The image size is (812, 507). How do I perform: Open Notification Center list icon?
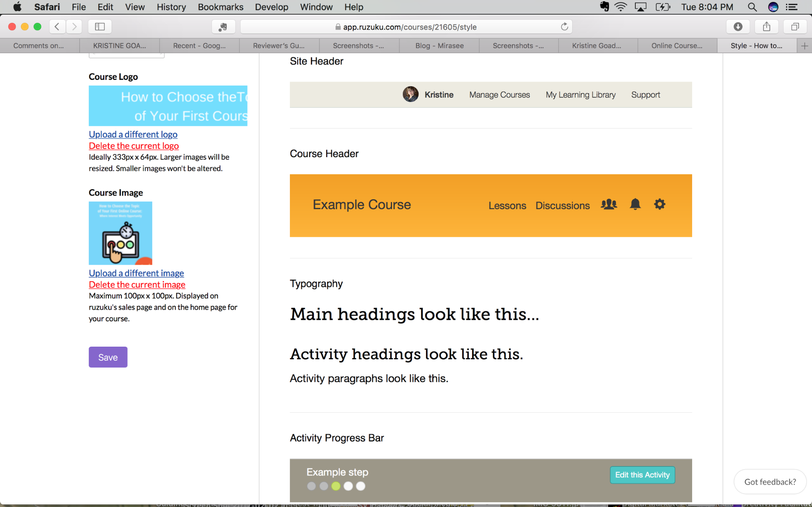pos(792,7)
